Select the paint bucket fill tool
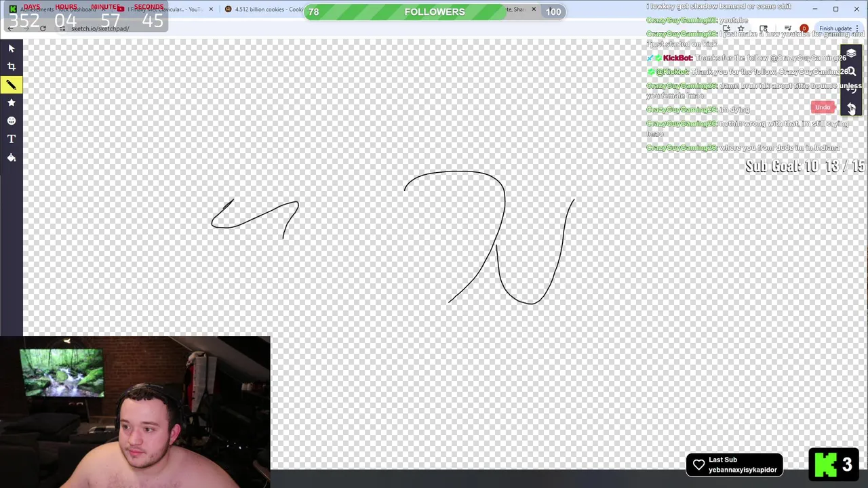The width and height of the screenshot is (868, 488). (x=12, y=157)
